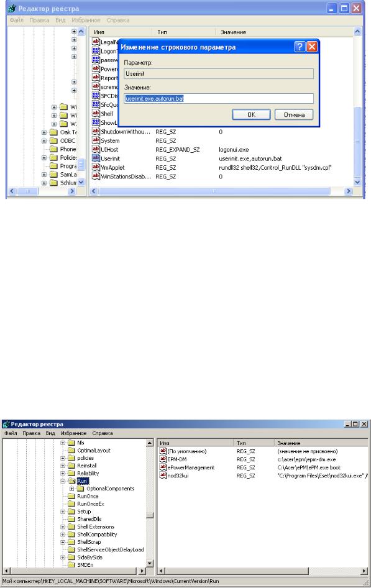The image size is (371, 588).
Task: Click logonui.exe value text
Action: click(x=234, y=150)
